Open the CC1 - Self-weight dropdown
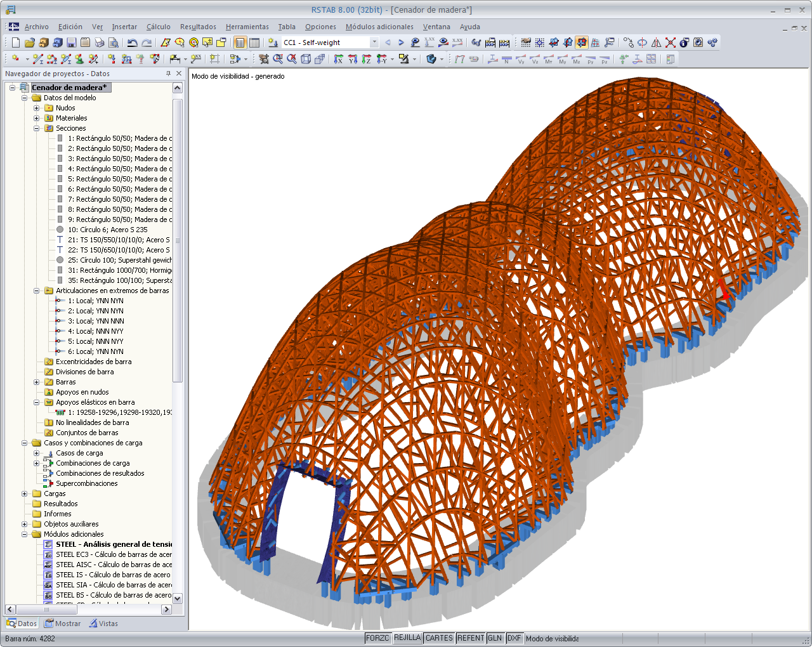Image resolution: width=812 pixels, height=647 pixels. pyautogui.click(x=374, y=42)
